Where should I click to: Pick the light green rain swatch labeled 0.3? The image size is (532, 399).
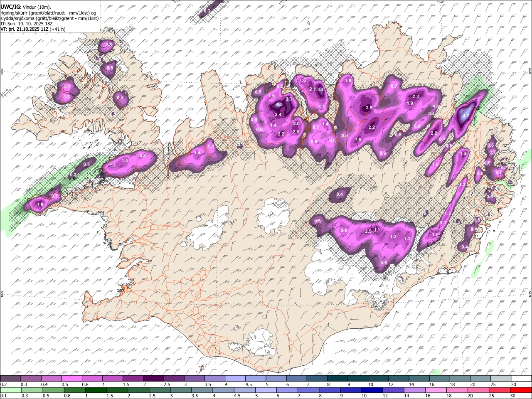point(32,390)
